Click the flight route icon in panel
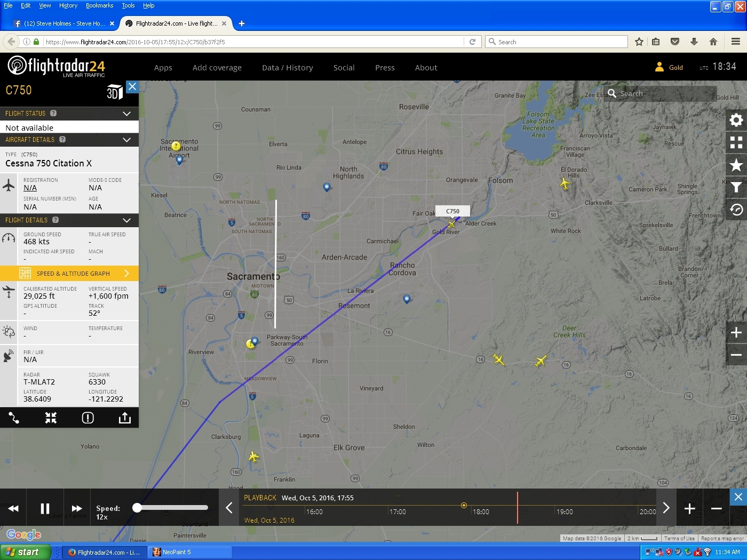 (x=14, y=418)
